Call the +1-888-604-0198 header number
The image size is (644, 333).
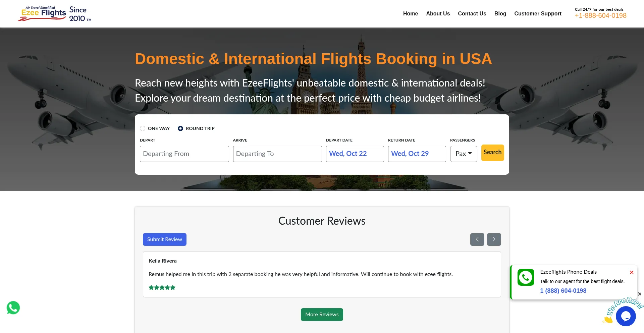600,16
